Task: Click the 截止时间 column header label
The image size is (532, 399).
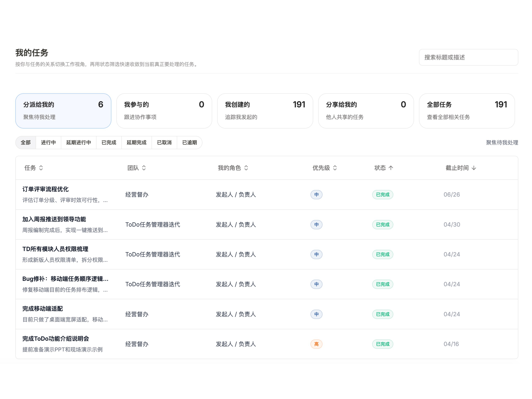Action: (x=457, y=168)
